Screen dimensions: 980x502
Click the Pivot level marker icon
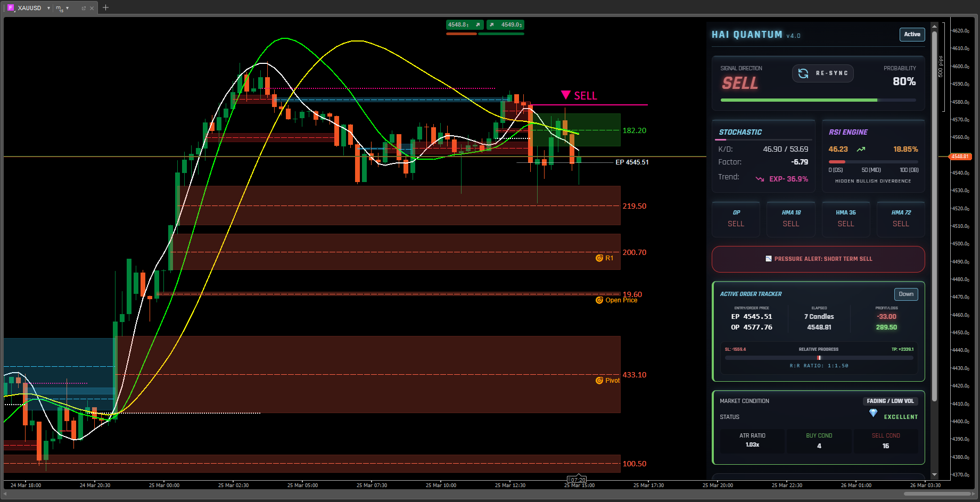click(599, 381)
